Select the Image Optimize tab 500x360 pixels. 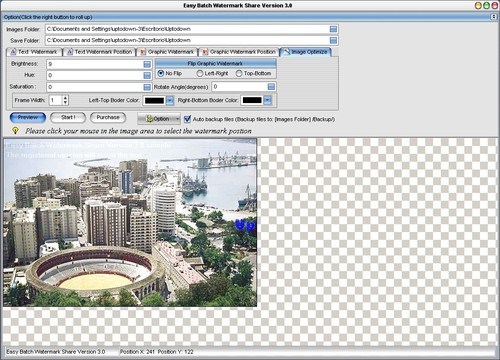[306, 52]
